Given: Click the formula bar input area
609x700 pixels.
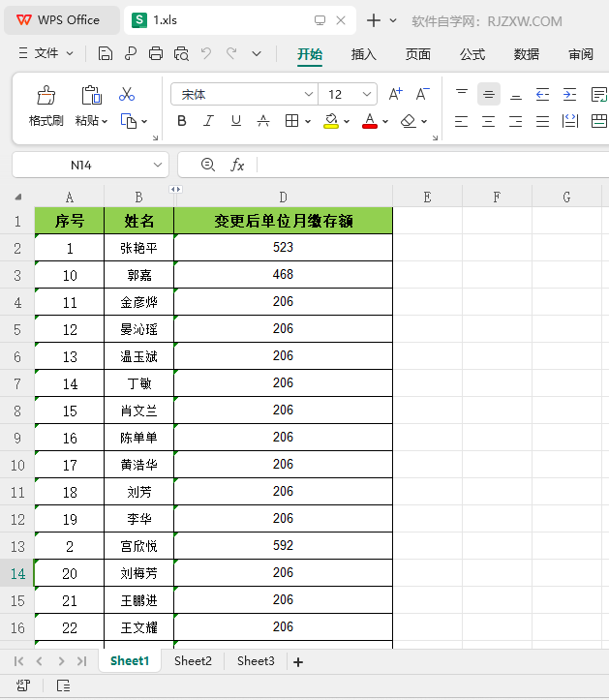Looking at the screenshot, I should (433, 166).
